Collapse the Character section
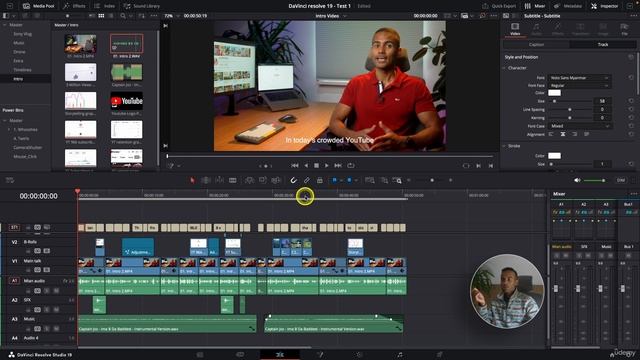640x360 pixels. [x=504, y=68]
